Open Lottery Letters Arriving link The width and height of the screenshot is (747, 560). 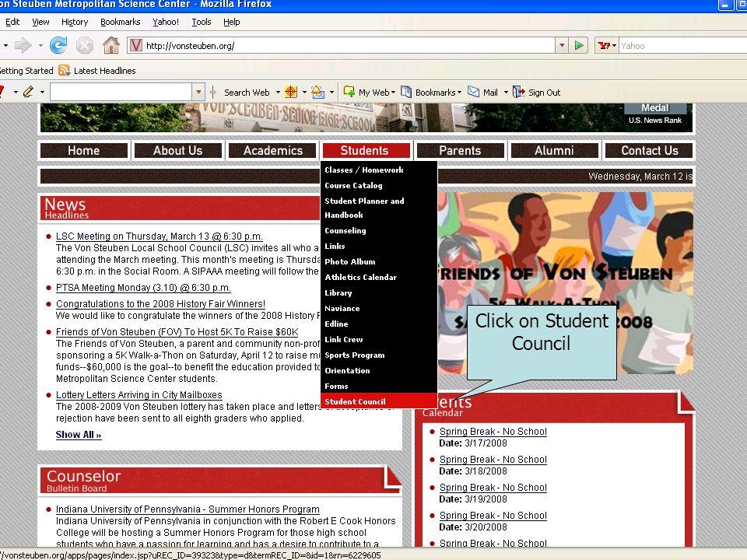click(x=139, y=395)
